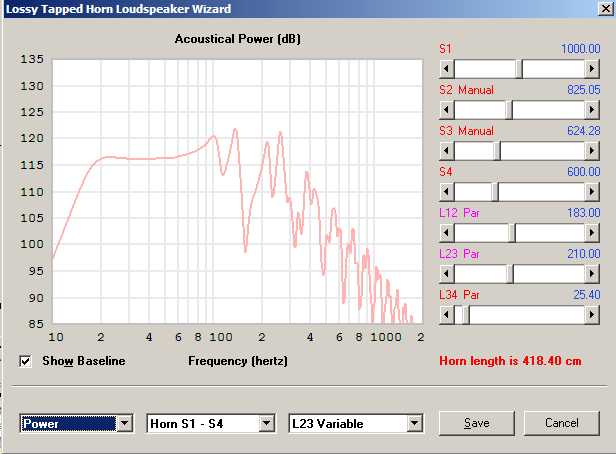
Task: Click the left arrow of the S3 Manual slider
Action: [x=447, y=151]
